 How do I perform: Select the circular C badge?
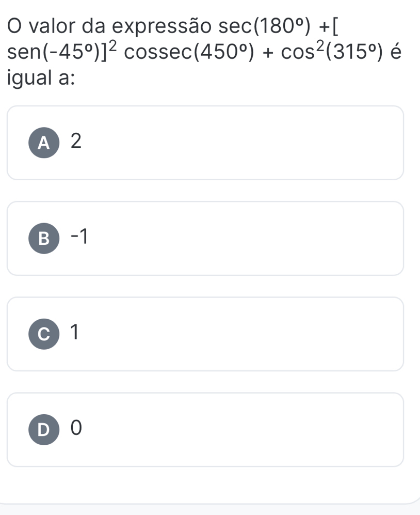coord(44,334)
